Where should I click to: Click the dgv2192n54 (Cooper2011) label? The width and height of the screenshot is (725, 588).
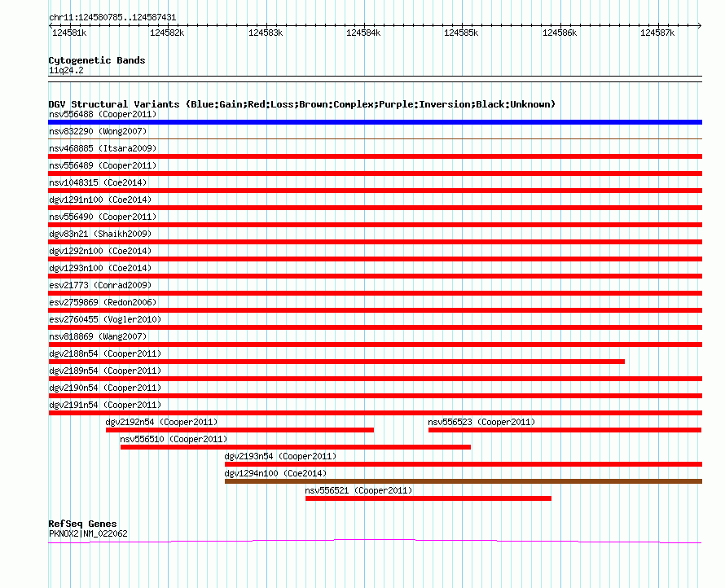[161, 422]
